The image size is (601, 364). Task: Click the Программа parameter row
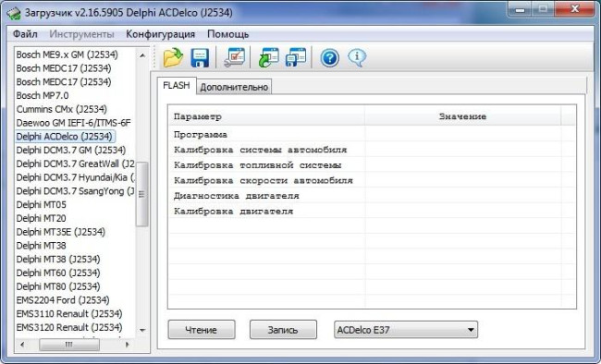[x=372, y=135]
